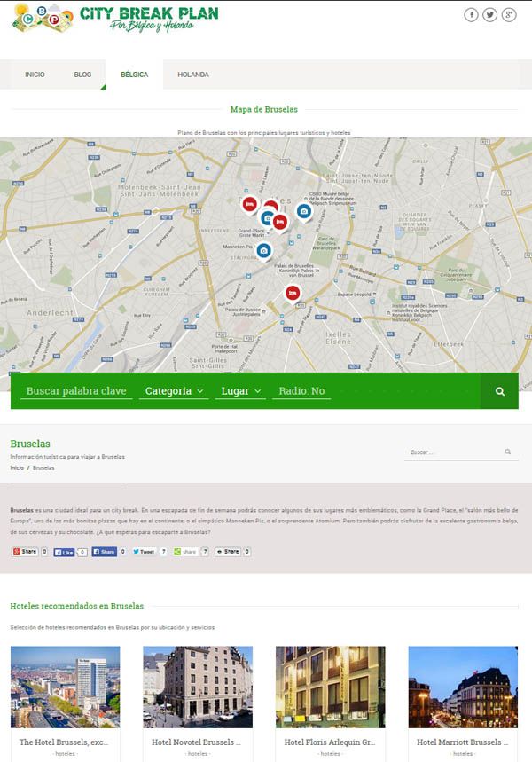Image resolution: width=532 pixels, height=762 pixels.
Task: Click Molenbeek-Saint-Jean label on the map
Action: point(160,190)
